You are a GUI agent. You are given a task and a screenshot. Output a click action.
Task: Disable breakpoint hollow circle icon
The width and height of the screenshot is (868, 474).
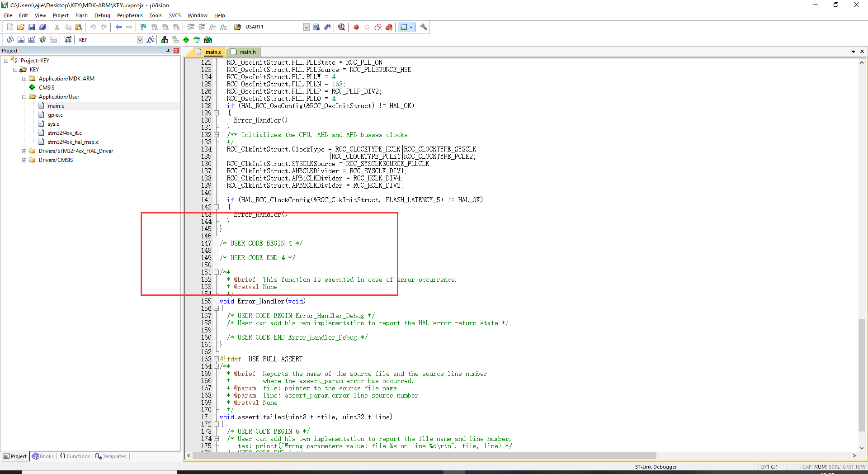(367, 27)
